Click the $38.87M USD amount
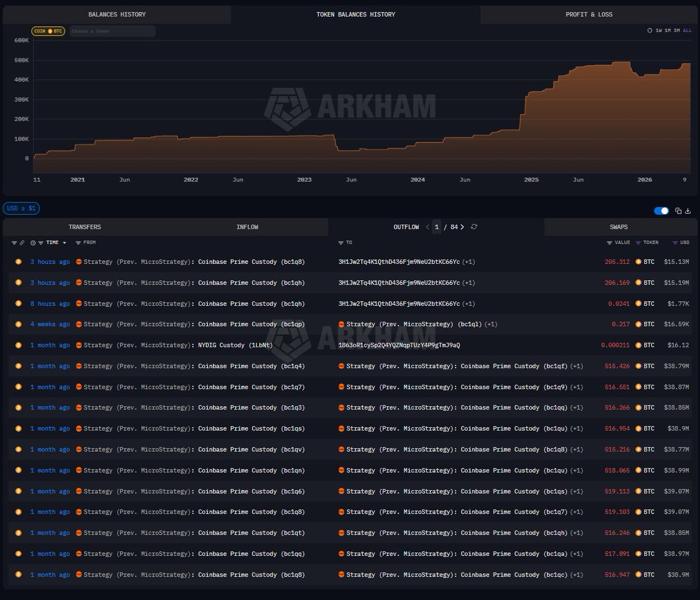Image resolution: width=700 pixels, height=600 pixels. point(676,387)
